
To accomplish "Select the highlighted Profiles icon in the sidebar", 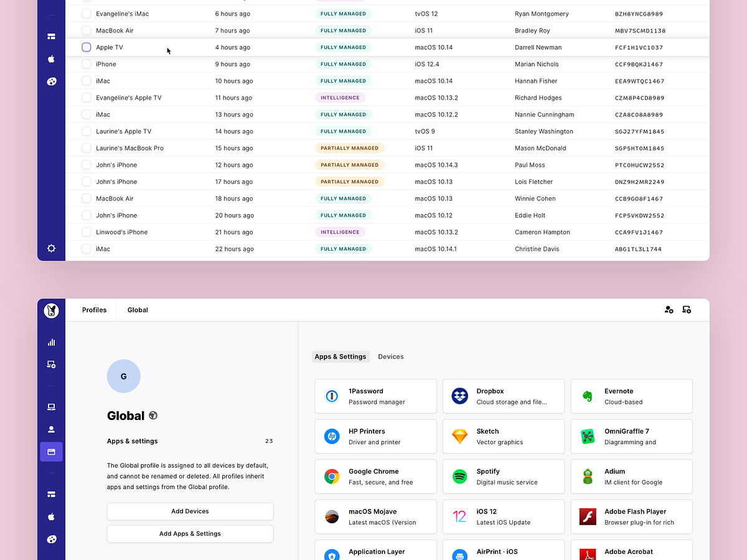I will [x=51, y=452].
